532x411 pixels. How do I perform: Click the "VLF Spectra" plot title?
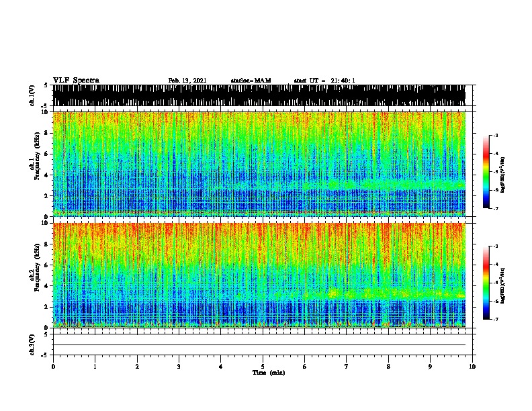[76, 80]
